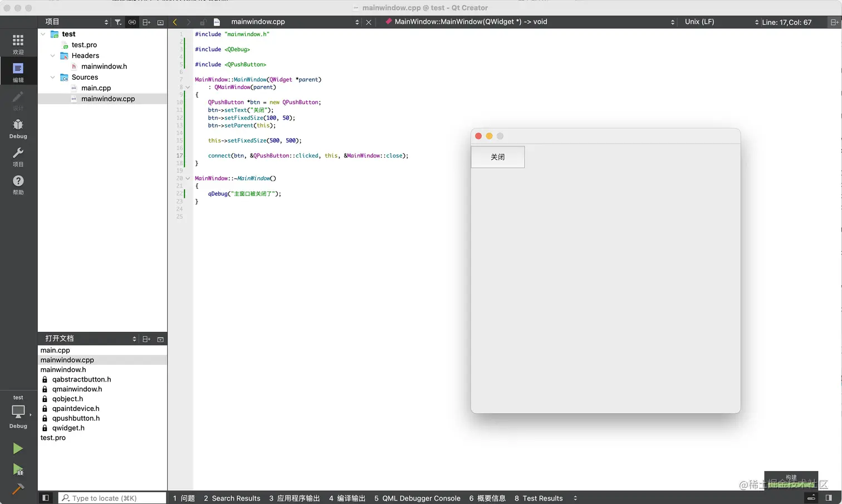842x504 pixels.
Task: Split the Open Documents panel
Action: coord(146,339)
